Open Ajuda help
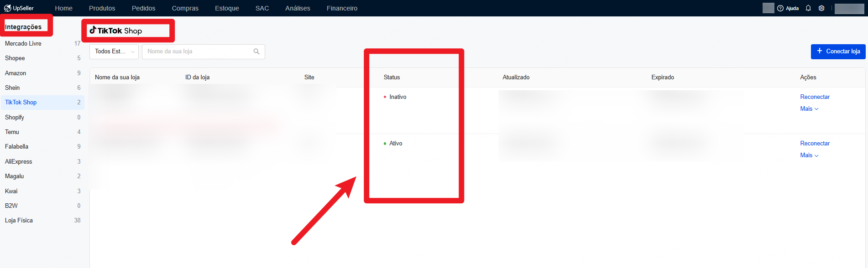Image resolution: width=868 pixels, height=268 pixels. [x=788, y=8]
